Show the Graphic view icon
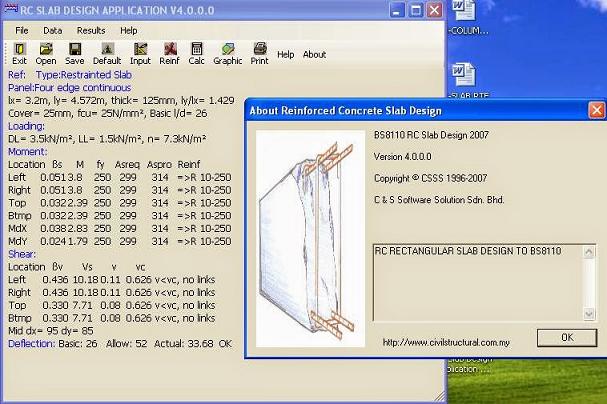This screenshot has width=607, height=404. pyautogui.click(x=228, y=53)
